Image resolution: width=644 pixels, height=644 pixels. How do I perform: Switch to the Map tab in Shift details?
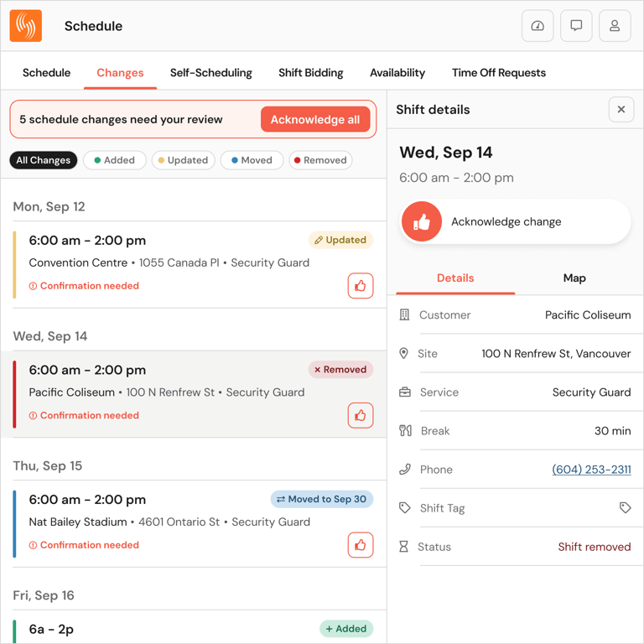(574, 278)
